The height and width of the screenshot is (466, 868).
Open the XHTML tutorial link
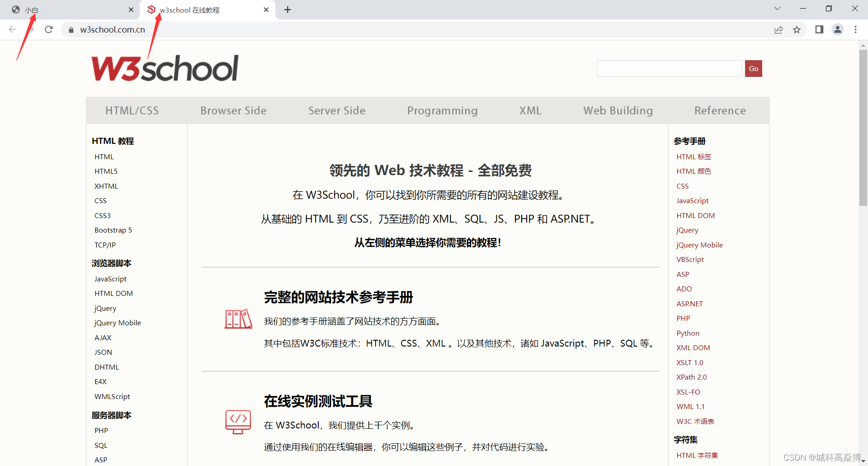[106, 186]
